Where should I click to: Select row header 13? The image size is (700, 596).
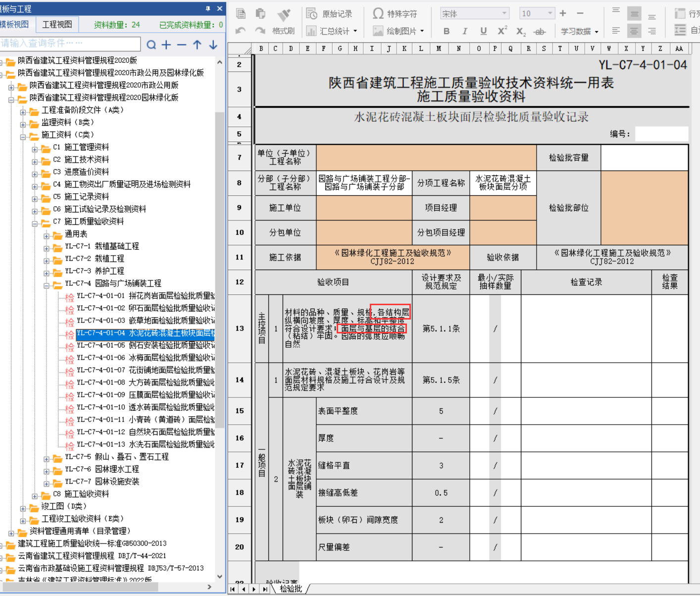click(x=240, y=328)
